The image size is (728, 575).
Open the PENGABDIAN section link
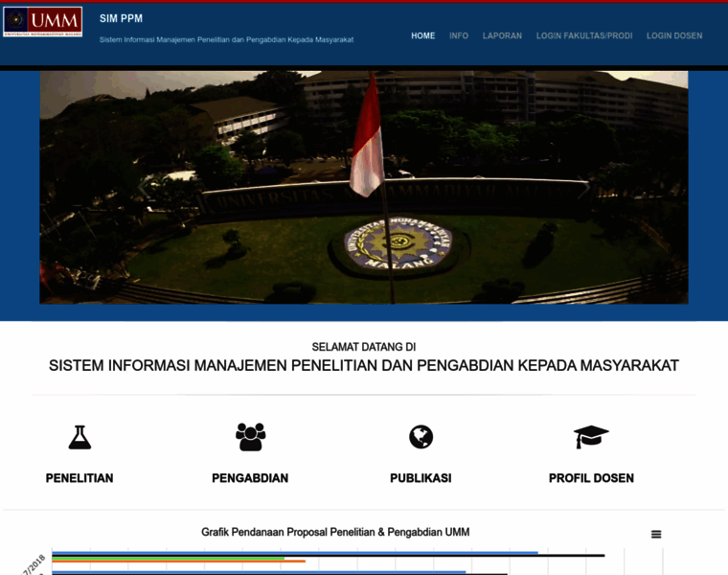tap(250, 478)
